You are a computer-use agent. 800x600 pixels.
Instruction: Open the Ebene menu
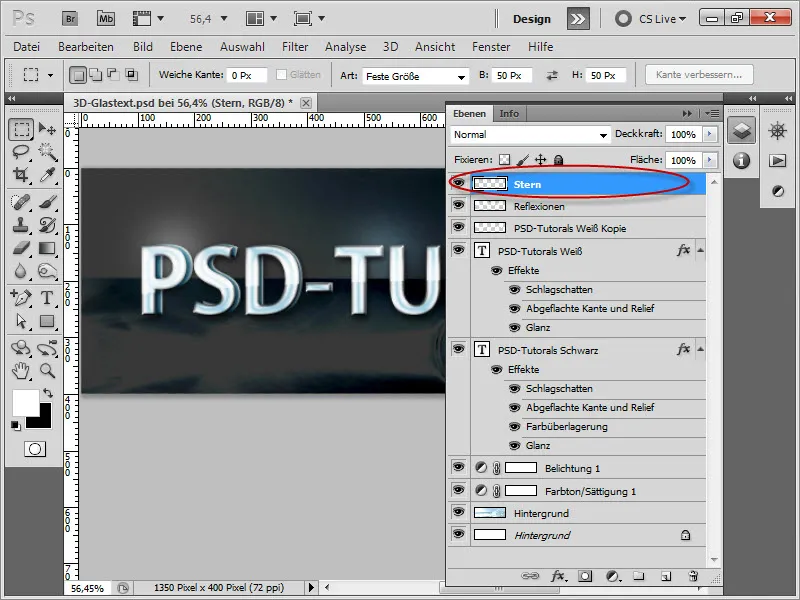[x=186, y=47]
